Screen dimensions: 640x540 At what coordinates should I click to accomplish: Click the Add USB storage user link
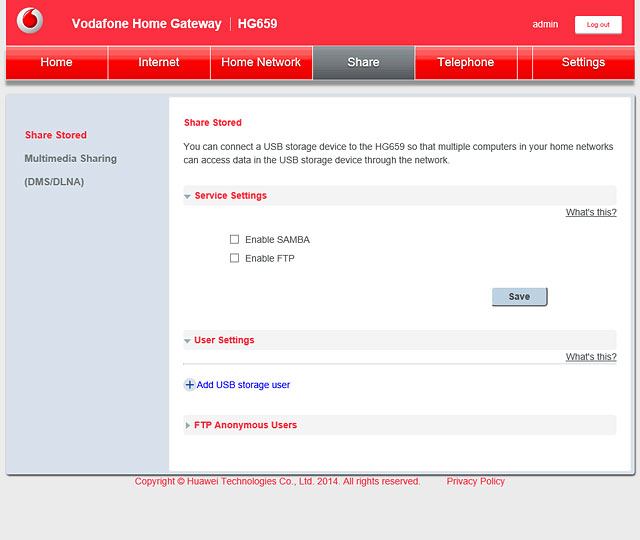click(x=243, y=385)
